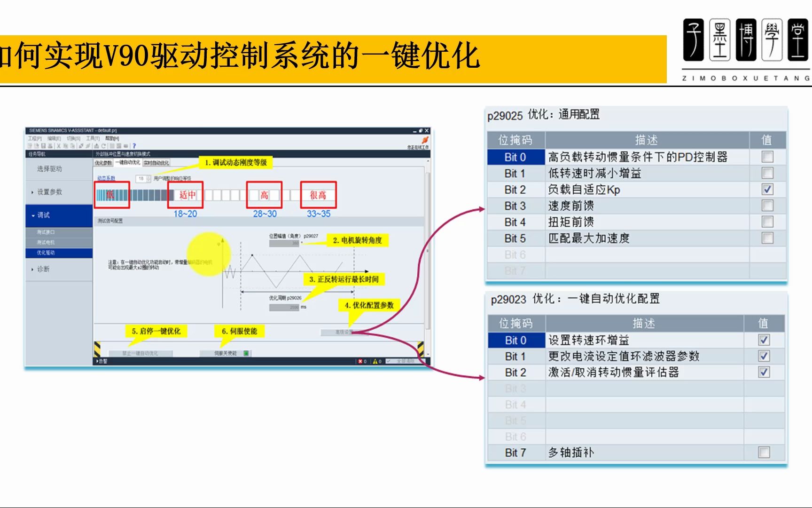The image size is (812, 508).
Task: Click the new project toolbar icon
Action: [x=30, y=146]
